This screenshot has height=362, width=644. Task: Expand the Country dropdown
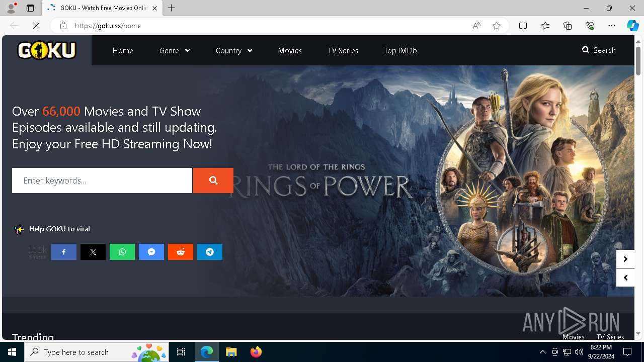234,50
